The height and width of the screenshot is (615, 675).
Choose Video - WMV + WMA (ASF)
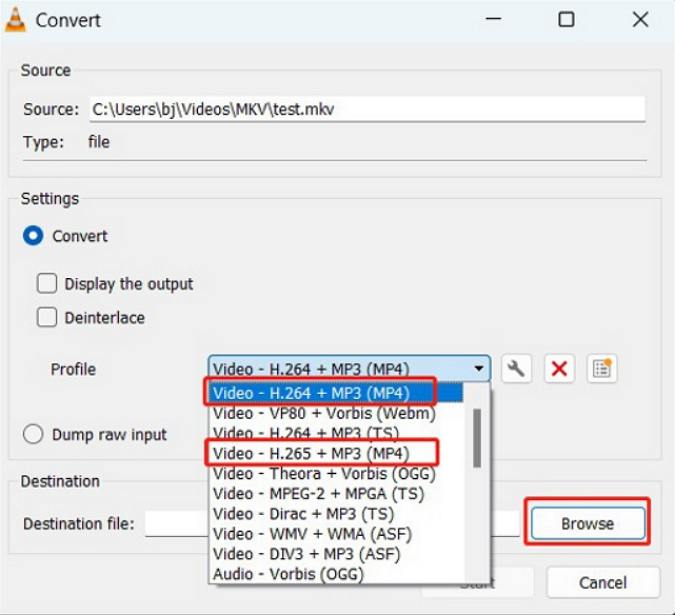pos(337,534)
